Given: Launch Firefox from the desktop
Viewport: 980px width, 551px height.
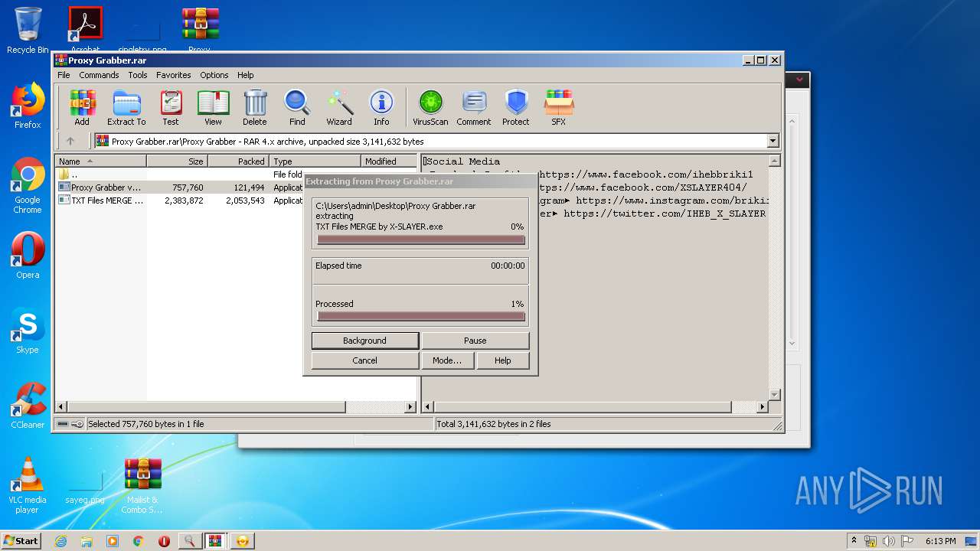Looking at the screenshot, I should coord(28,106).
